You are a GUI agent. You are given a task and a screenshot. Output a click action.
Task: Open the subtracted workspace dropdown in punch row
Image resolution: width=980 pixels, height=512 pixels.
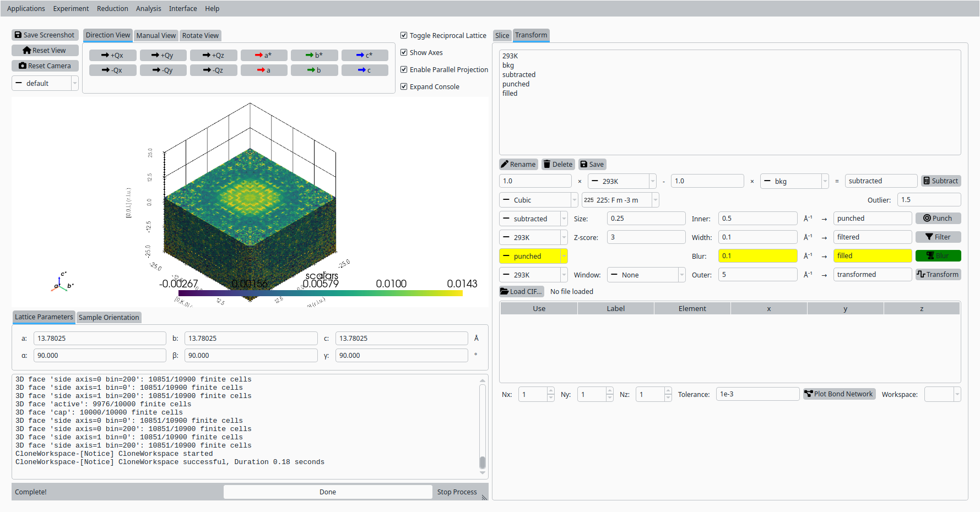click(533, 219)
